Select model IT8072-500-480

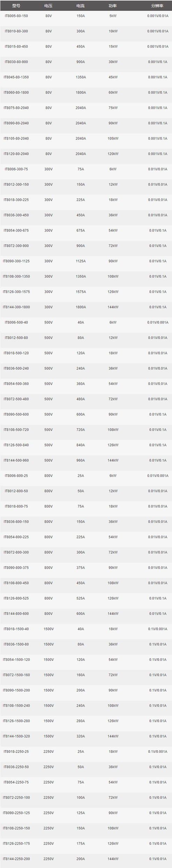tap(16, 399)
